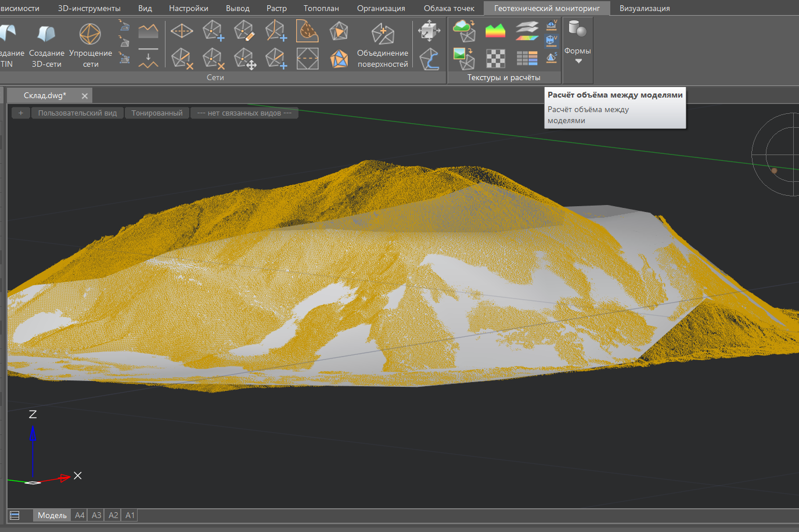Viewport: 799px width, 532px height.
Task: Click the checkerboard texture icon
Action: click(x=495, y=58)
